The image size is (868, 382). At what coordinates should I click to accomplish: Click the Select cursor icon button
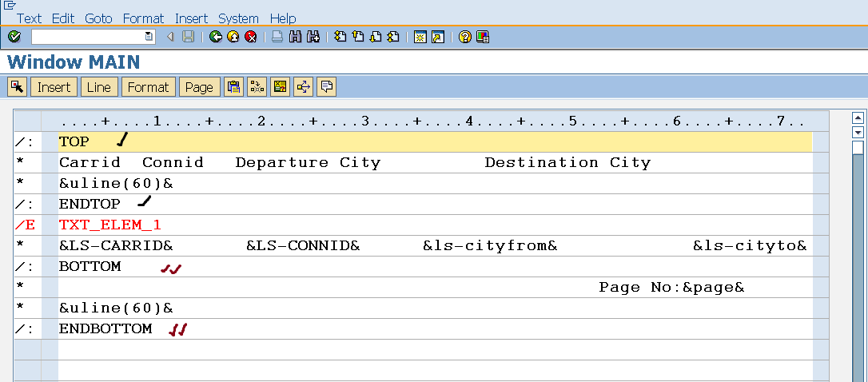point(17,87)
